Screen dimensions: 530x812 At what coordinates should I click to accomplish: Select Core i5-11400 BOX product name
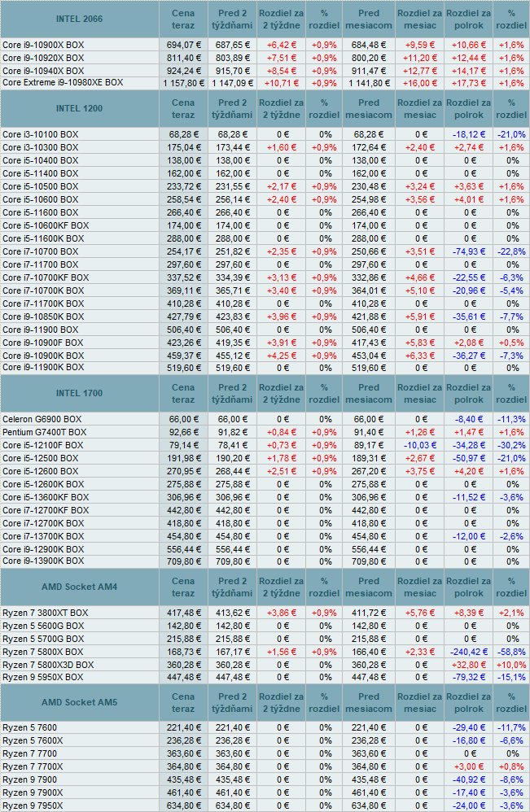(41, 173)
